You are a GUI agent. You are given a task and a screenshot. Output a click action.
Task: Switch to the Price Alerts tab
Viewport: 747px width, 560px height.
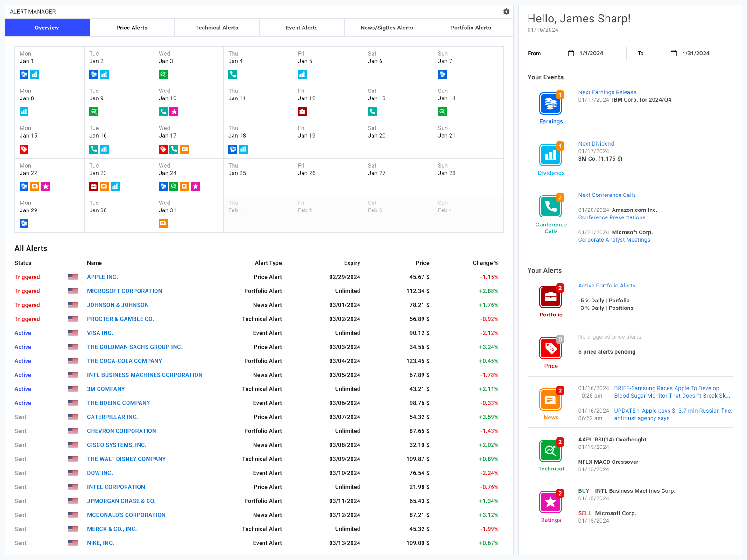coord(132,28)
